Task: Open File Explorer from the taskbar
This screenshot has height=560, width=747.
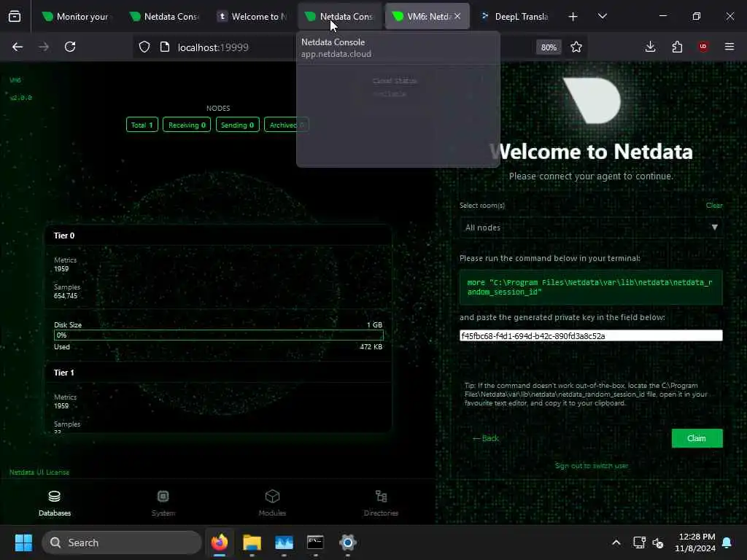Action: pyautogui.click(x=252, y=542)
